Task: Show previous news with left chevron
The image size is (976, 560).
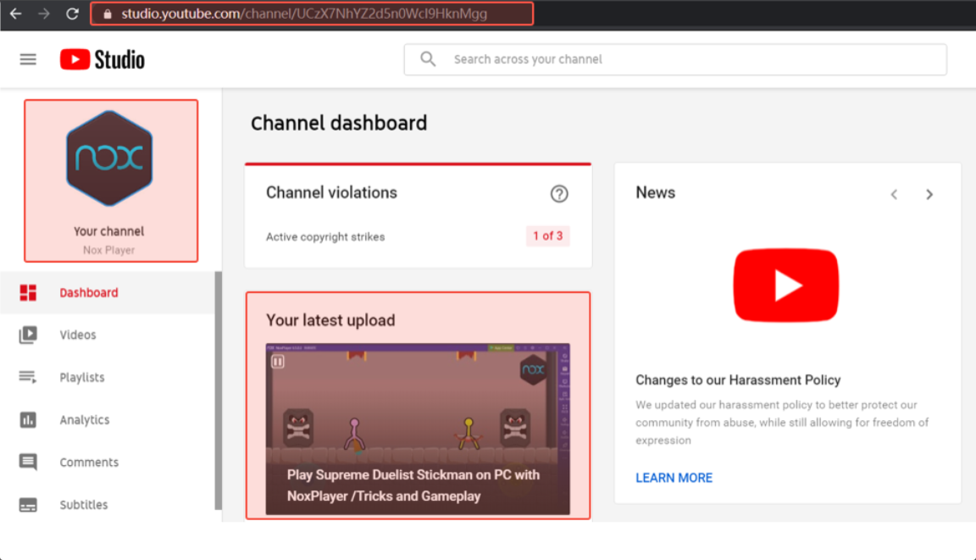Action: click(895, 195)
